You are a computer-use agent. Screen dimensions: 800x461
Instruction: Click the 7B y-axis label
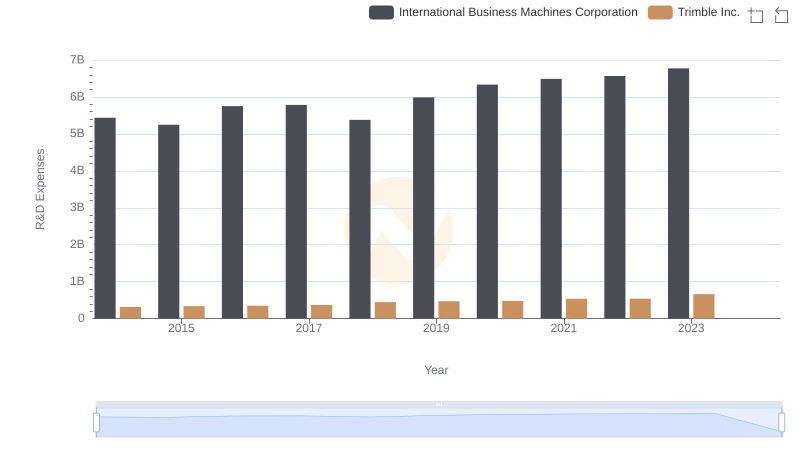pyautogui.click(x=77, y=60)
